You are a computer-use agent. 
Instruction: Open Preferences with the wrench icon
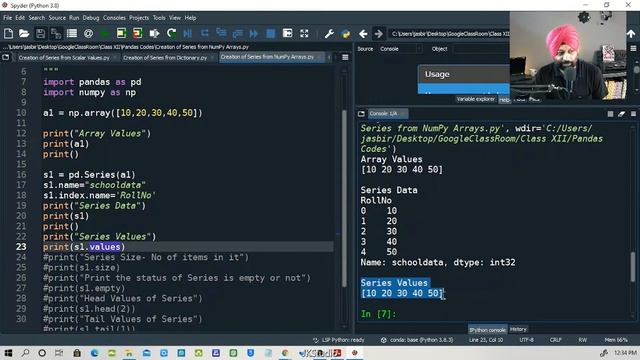[329, 33]
